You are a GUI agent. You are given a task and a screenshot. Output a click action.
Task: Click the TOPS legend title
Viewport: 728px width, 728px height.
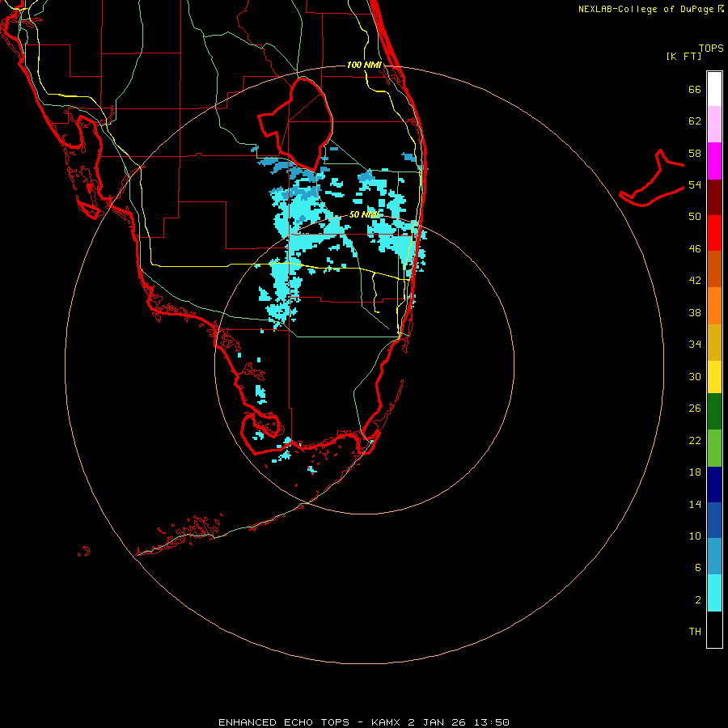click(x=711, y=48)
